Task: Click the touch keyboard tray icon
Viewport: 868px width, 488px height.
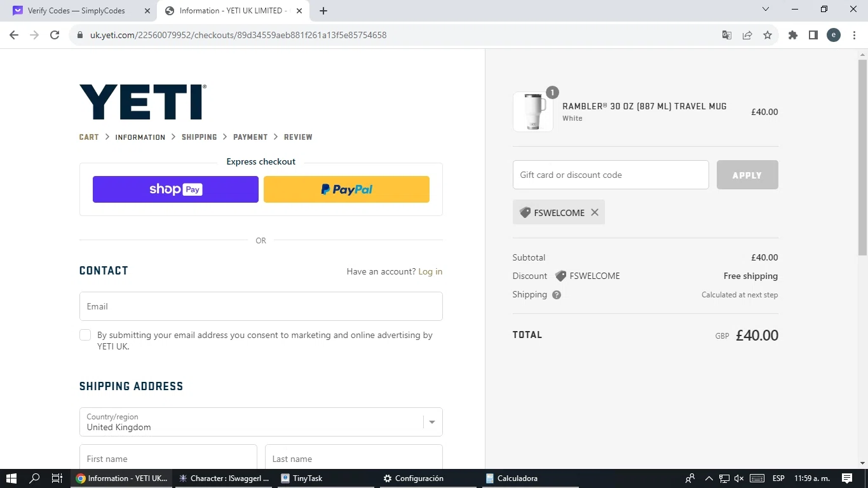Action: (x=757, y=478)
